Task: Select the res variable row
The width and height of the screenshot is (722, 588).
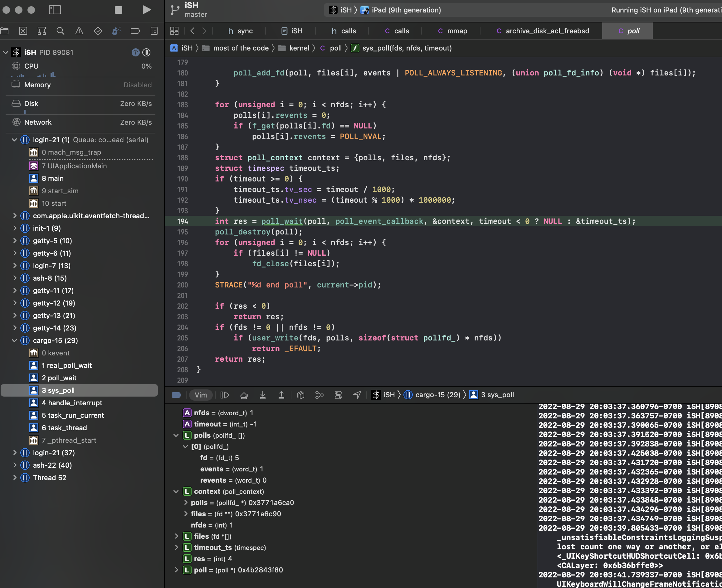Action: pyautogui.click(x=350, y=559)
